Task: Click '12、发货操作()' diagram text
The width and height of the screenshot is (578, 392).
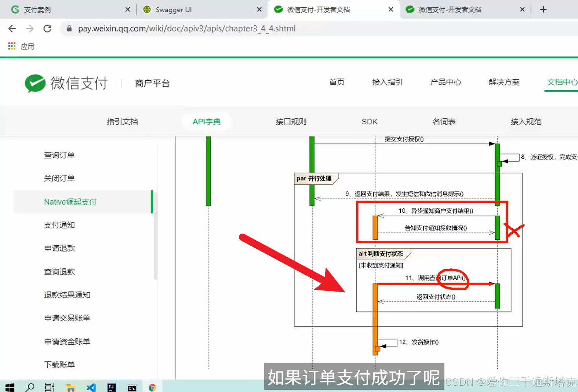Action: (x=419, y=342)
